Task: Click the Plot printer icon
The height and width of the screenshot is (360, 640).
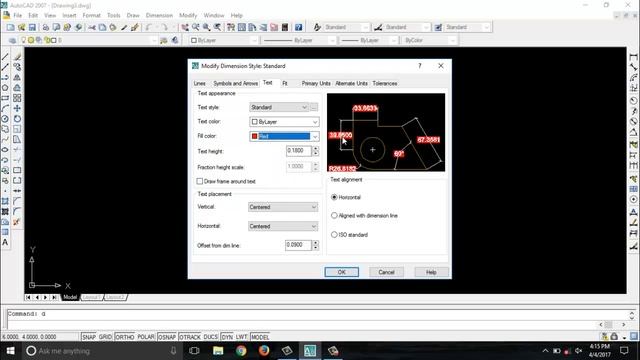Action: click(46, 27)
